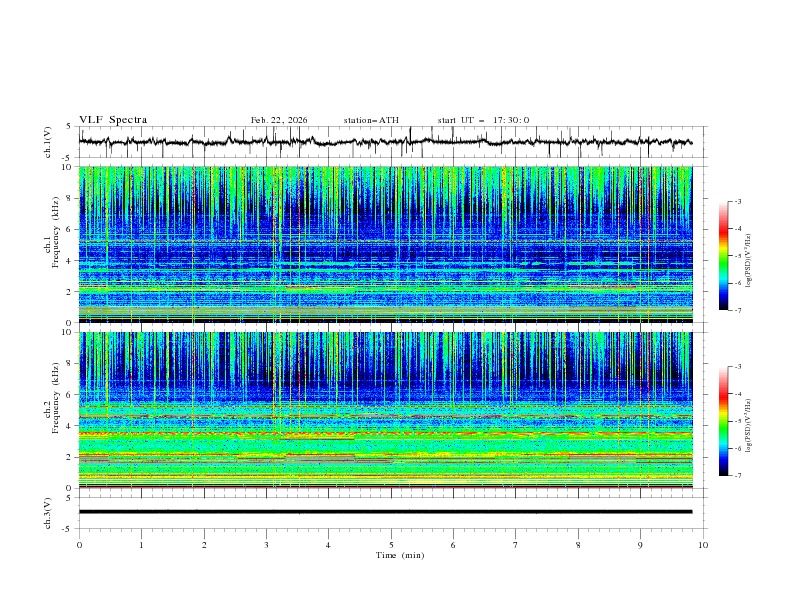Click the "ch.1(V)" waveform axis label

(48, 142)
